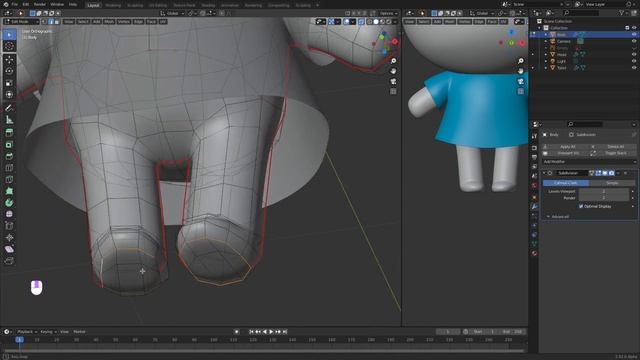
Task: Select the Transform tool
Action: point(9,95)
